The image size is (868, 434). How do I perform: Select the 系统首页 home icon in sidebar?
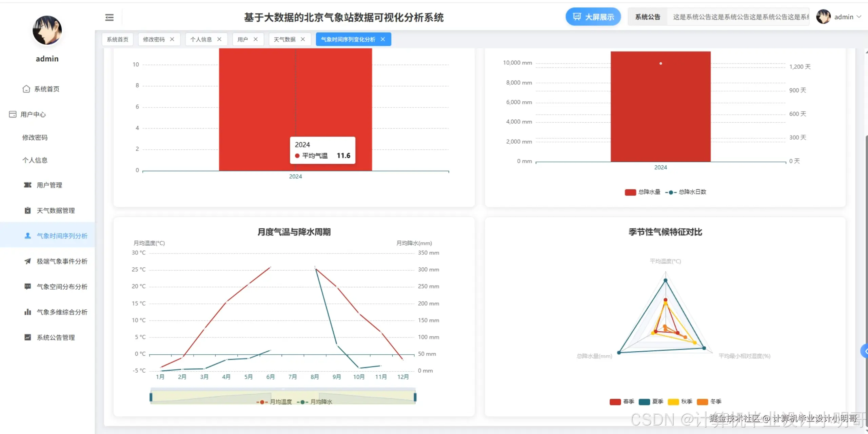coord(26,89)
